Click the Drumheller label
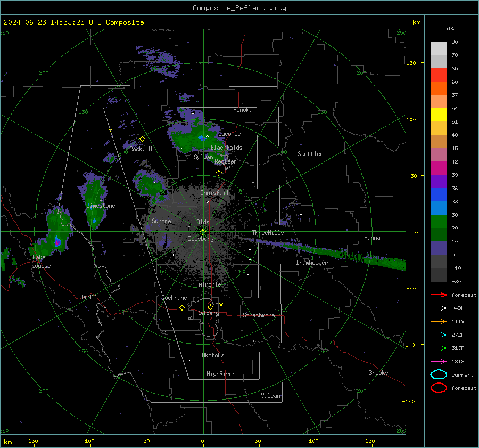 (312, 263)
